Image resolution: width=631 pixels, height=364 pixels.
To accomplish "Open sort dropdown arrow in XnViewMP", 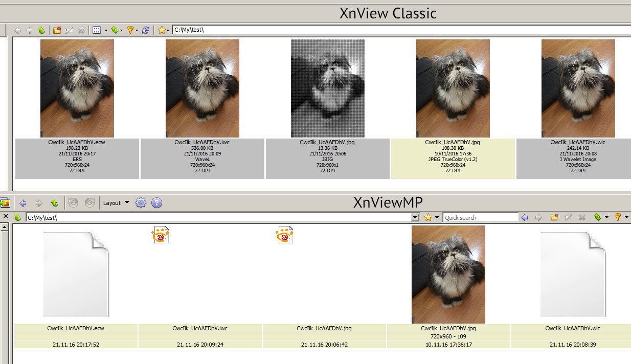I will pyautogui.click(x=606, y=217).
